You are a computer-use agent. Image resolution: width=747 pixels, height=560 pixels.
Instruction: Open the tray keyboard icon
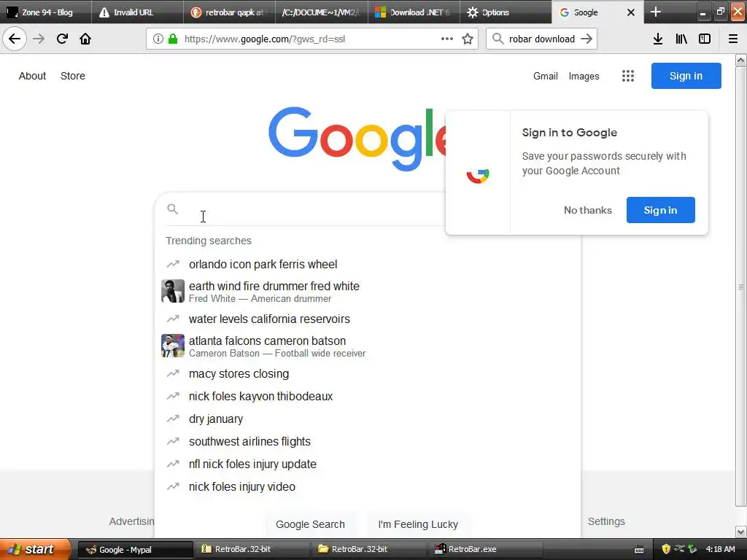(639, 550)
